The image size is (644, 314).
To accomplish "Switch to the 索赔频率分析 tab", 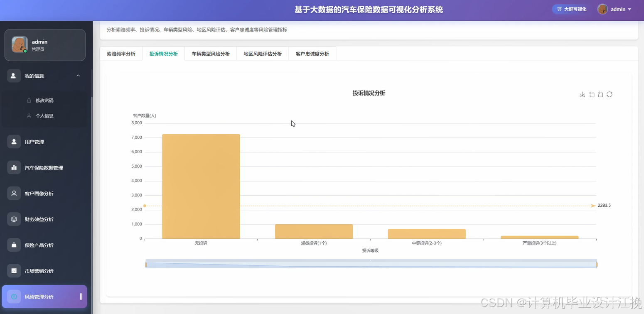I will coord(121,54).
